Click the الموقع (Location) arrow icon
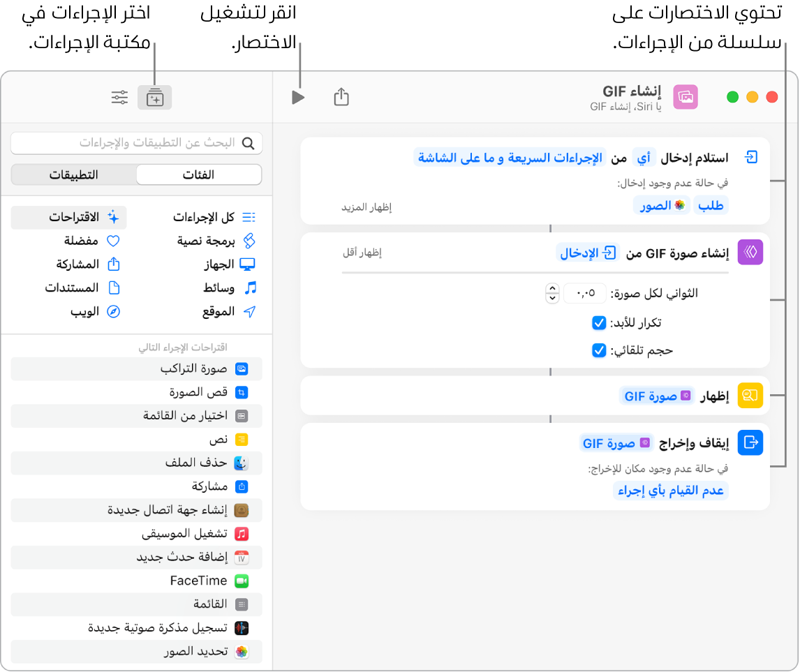The image size is (800, 672). [x=249, y=311]
